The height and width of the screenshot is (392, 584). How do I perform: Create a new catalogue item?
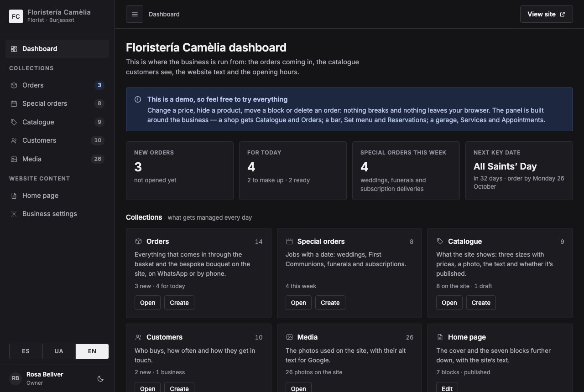point(481,303)
